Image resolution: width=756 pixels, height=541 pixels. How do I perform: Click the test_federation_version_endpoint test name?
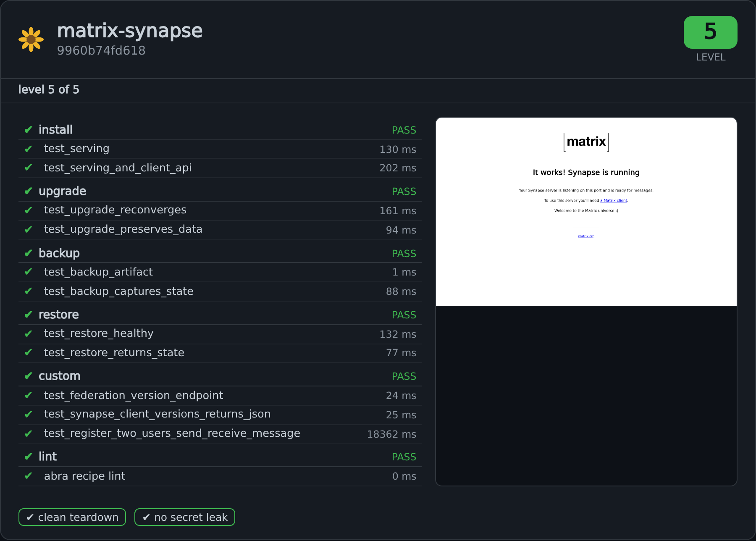pyautogui.click(x=134, y=396)
